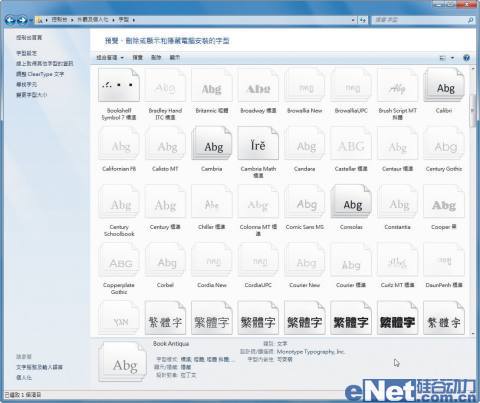480x403 pixels.
Task: Select the Calisto MT font icon
Action: [165, 143]
